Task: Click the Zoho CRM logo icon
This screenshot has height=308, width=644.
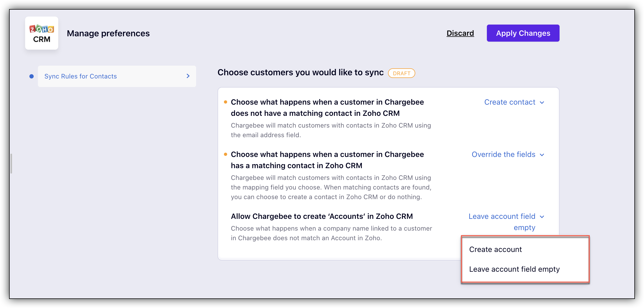Action: [42, 33]
